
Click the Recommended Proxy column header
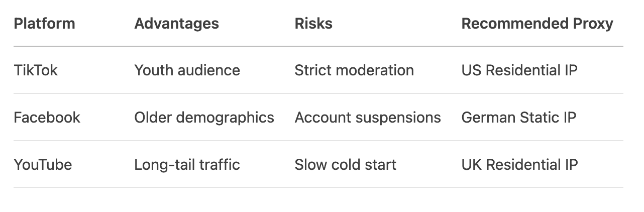[537, 24]
